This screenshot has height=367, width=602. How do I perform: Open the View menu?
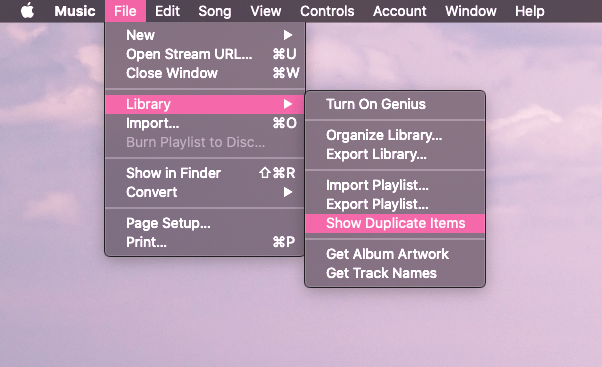click(x=266, y=11)
